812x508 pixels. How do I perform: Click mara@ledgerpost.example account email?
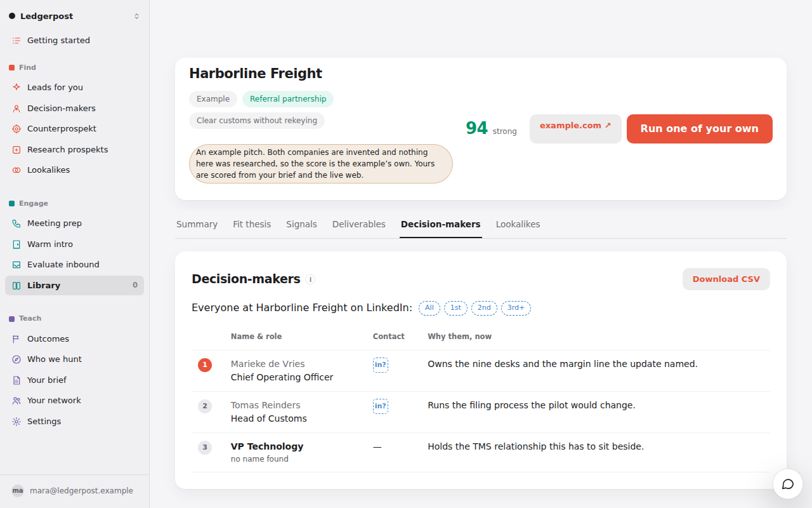pos(82,491)
